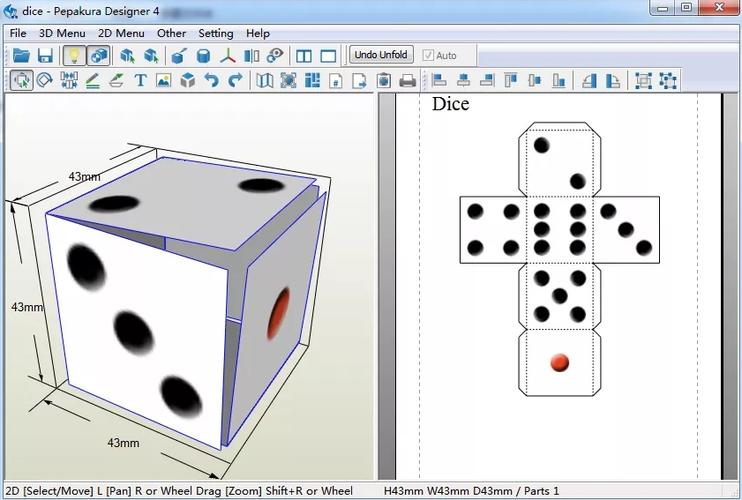742x500 pixels.
Task: Align selected parts to the bottom
Action: coord(559,80)
